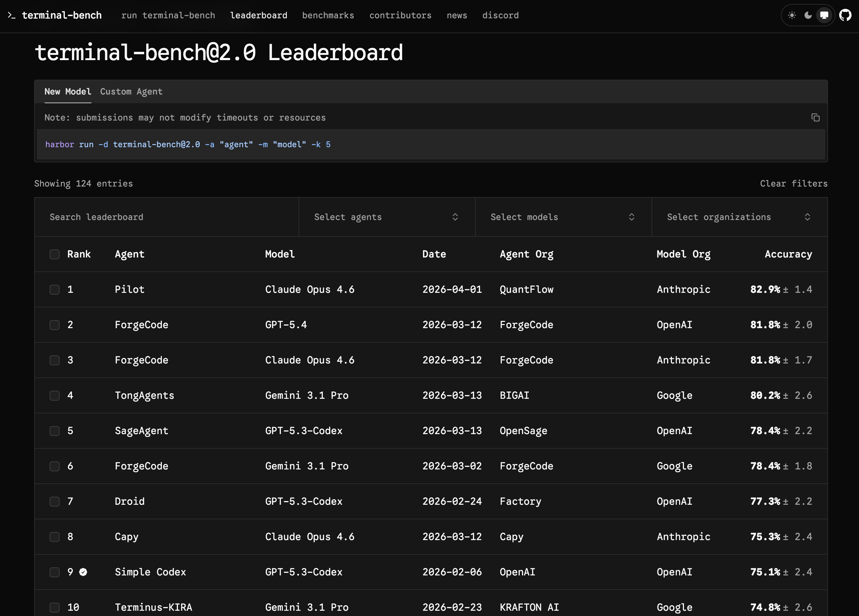
Task: Check the rank 2 ForgeCode GPT-5.4 row
Action: pyautogui.click(x=55, y=325)
